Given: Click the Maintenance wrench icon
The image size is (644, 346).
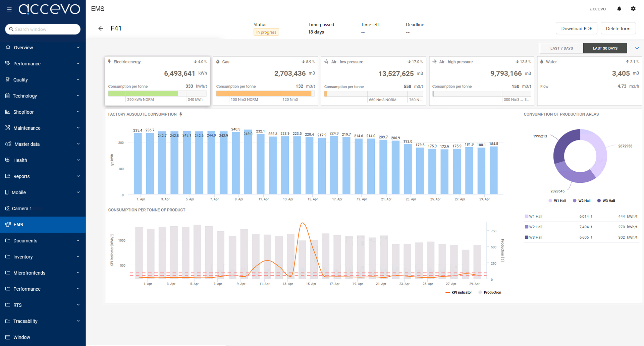Looking at the screenshot, I should pyautogui.click(x=8, y=128).
